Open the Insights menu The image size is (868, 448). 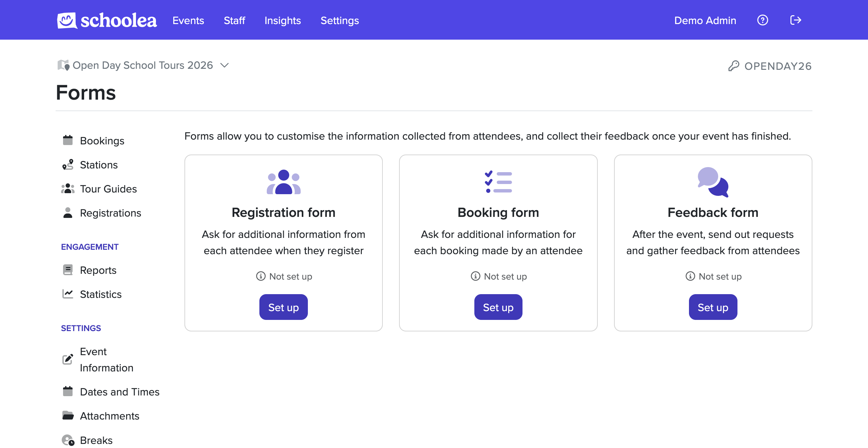coord(282,20)
